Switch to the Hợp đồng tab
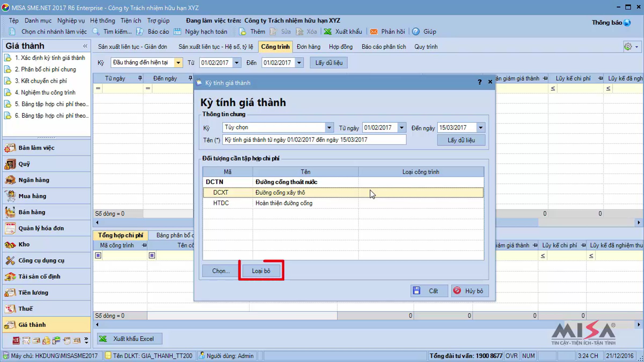 pos(341,47)
